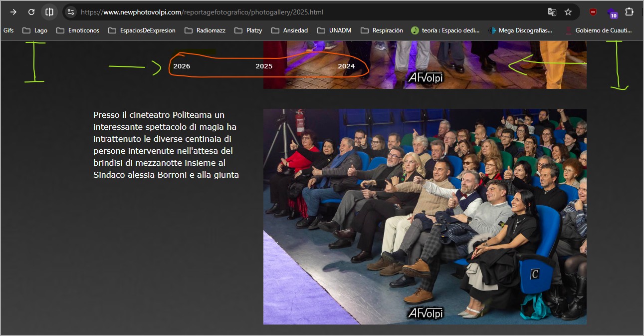
Task: Go to the 2024 photo gallery
Action: coord(346,66)
